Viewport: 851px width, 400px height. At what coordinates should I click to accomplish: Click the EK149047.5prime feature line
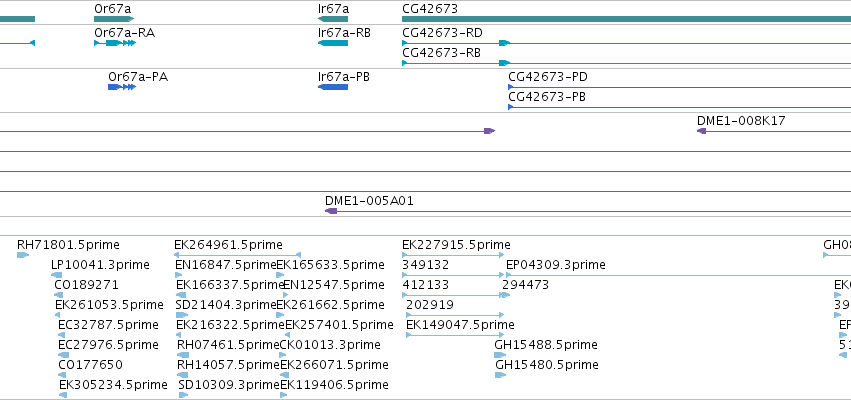click(456, 335)
